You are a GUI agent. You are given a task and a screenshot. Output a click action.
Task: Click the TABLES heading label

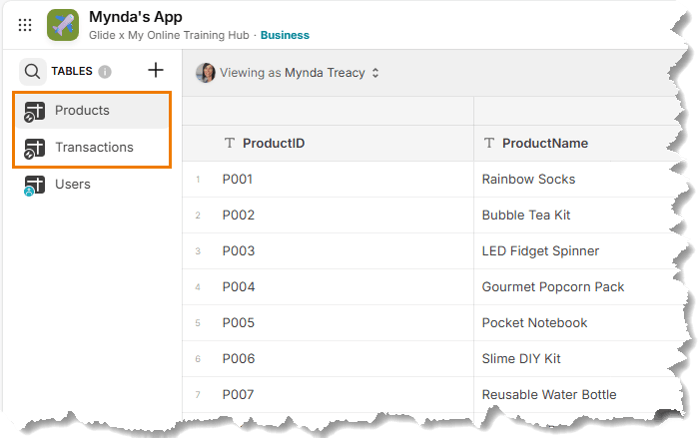(72, 71)
